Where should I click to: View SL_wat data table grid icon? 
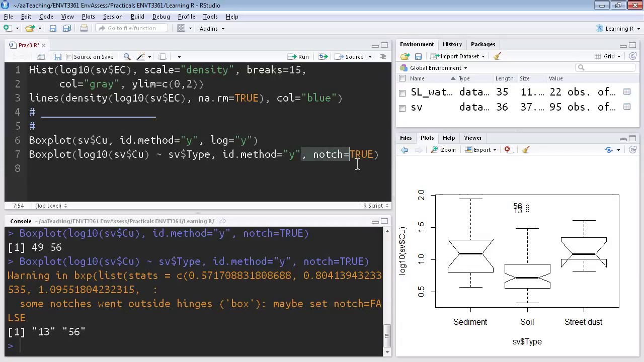627,92
